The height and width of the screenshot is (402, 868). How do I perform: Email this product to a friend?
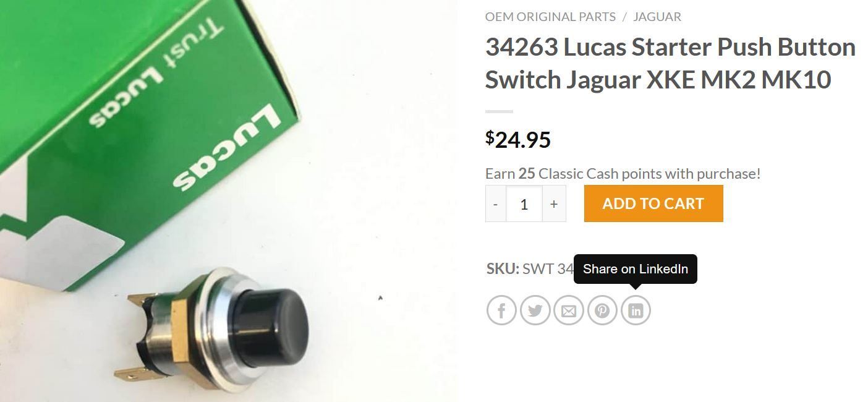click(568, 310)
